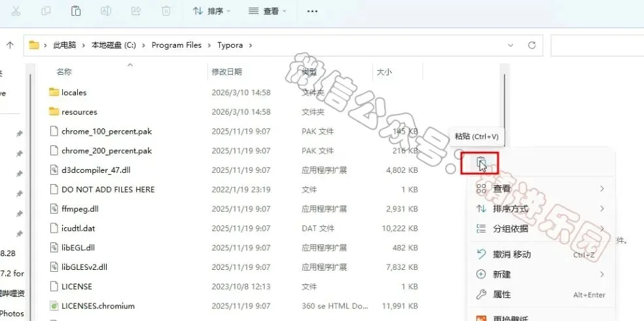Select the locales folder icon
The height and width of the screenshot is (321, 644).
pos(54,92)
